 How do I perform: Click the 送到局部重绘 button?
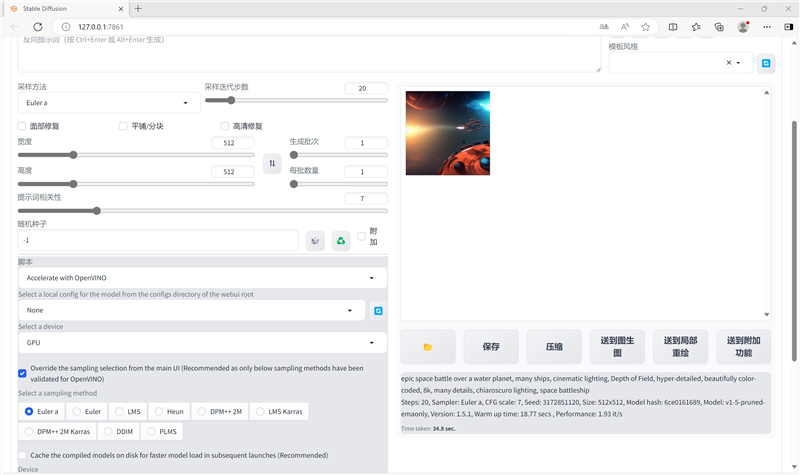(x=681, y=347)
